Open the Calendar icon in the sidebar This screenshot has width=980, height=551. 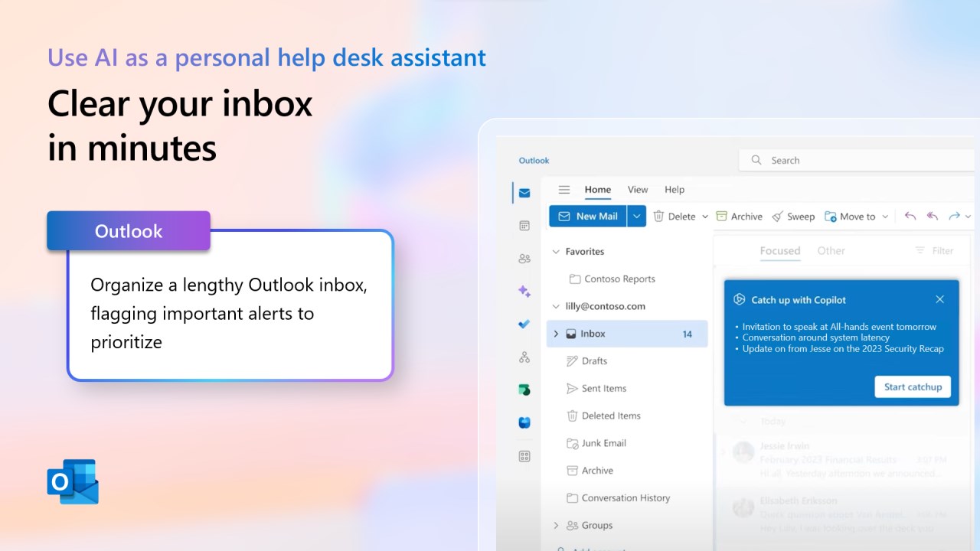[524, 226]
